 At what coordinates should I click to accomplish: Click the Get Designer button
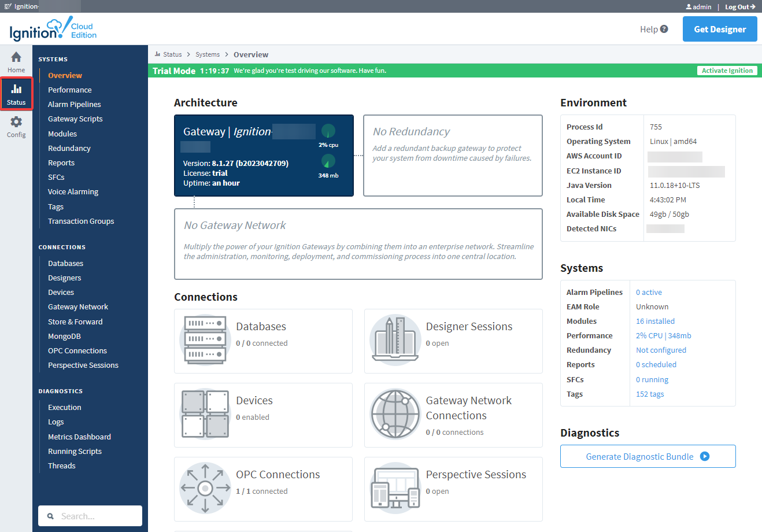tap(720, 29)
